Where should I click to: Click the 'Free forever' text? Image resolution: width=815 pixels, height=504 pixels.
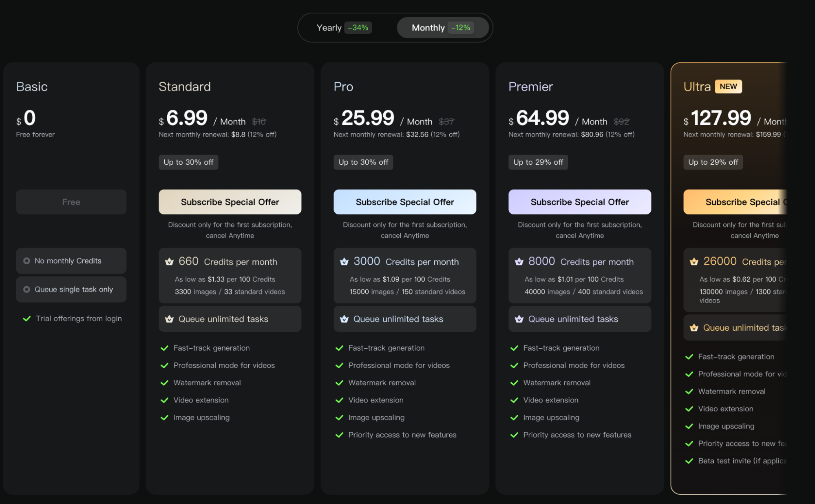pyautogui.click(x=35, y=135)
